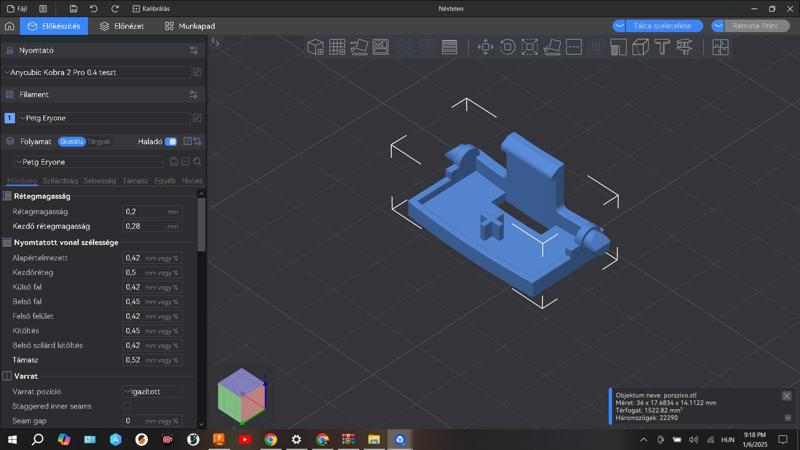Switch to the Előkészítés tab
The height and width of the screenshot is (450, 800).
pos(54,26)
